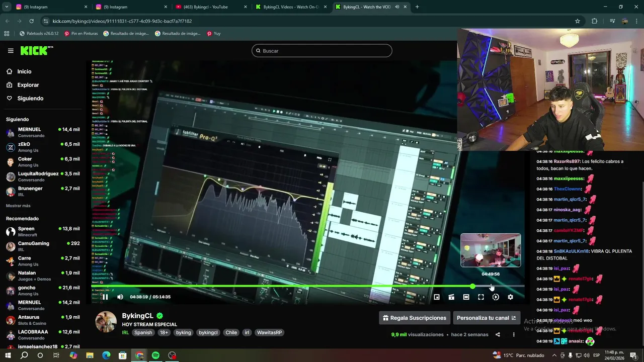The width and height of the screenshot is (644, 362).
Task: Switch to the BykingCL Videos tab
Action: pos(291,7)
